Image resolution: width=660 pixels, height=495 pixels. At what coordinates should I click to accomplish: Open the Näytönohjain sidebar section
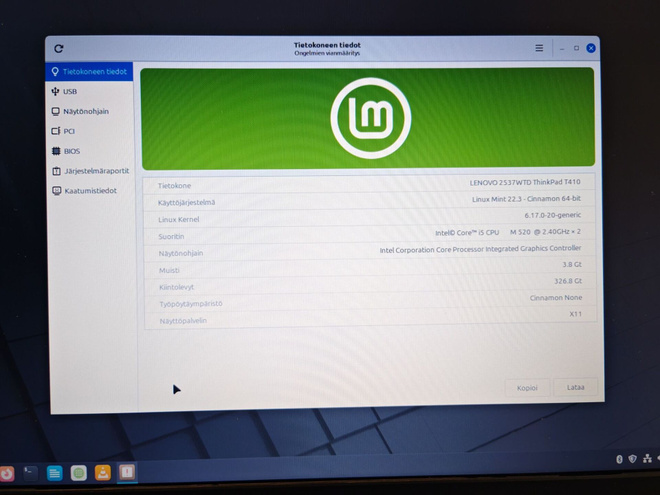[90, 111]
